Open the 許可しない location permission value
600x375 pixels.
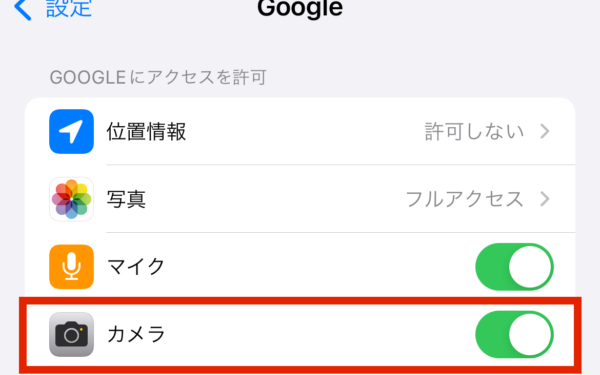pyautogui.click(x=474, y=132)
